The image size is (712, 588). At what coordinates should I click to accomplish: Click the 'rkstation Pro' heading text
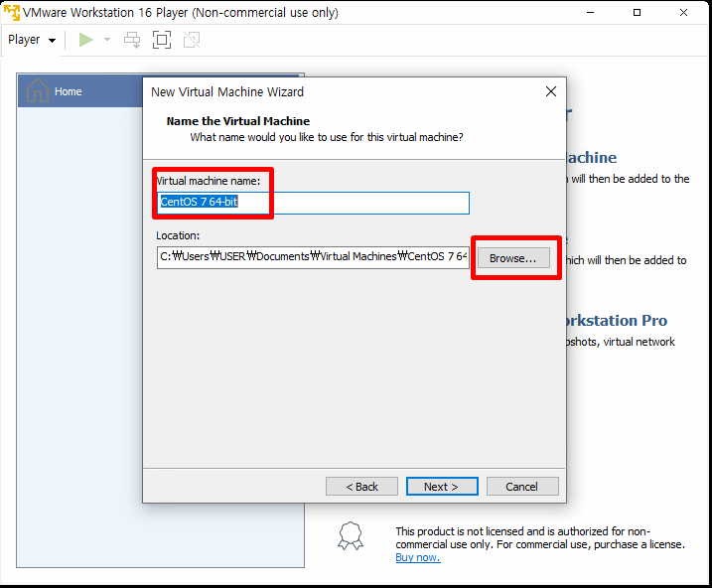pos(617,321)
